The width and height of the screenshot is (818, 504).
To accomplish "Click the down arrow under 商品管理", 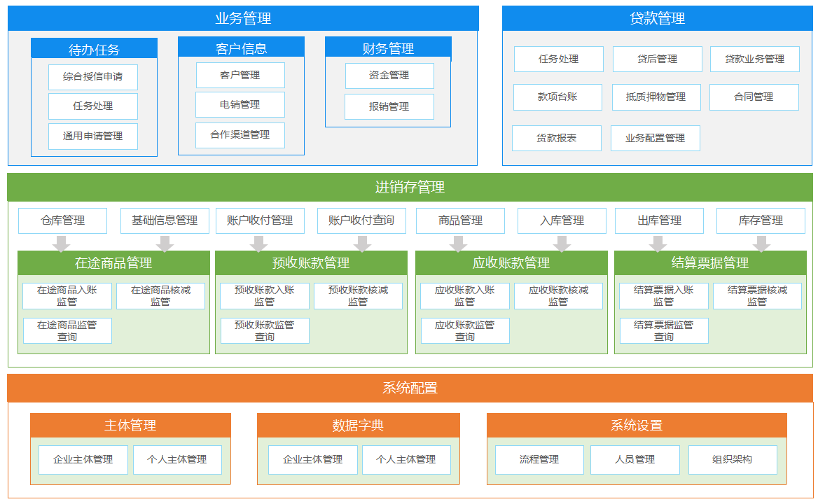I will coord(459,244).
